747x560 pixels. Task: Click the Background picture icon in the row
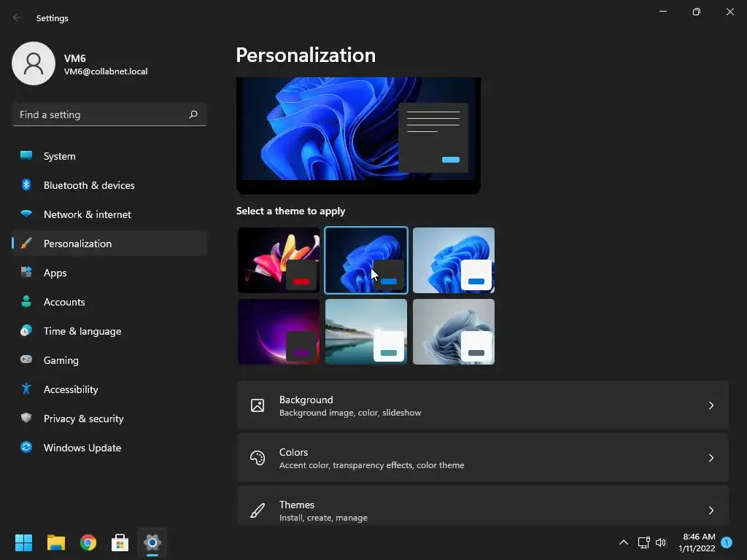point(258,405)
